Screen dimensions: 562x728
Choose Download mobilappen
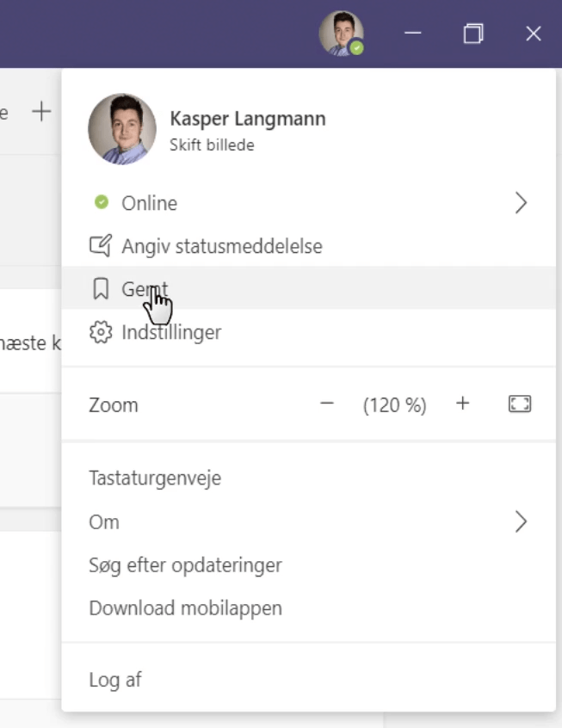pyautogui.click(x=185, y=608)
